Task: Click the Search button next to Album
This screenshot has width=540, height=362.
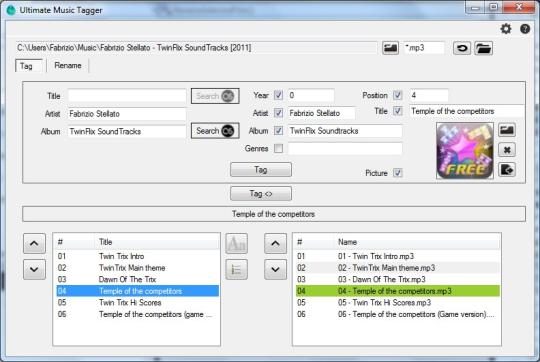Action: tap(215, 131)
